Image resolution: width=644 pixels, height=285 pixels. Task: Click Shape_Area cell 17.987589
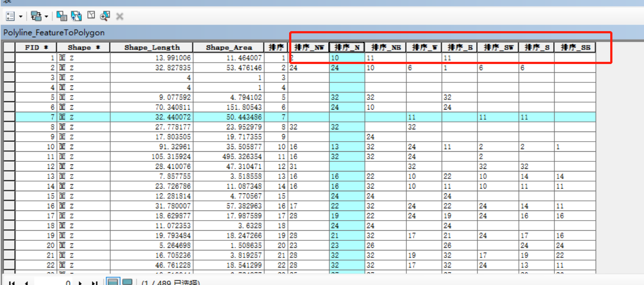(x=229, y=216)
